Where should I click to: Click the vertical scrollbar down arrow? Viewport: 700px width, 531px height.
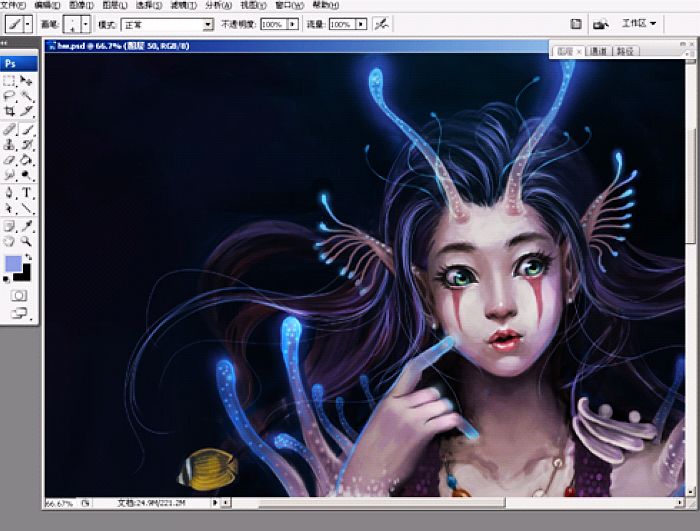coord(691,492)
